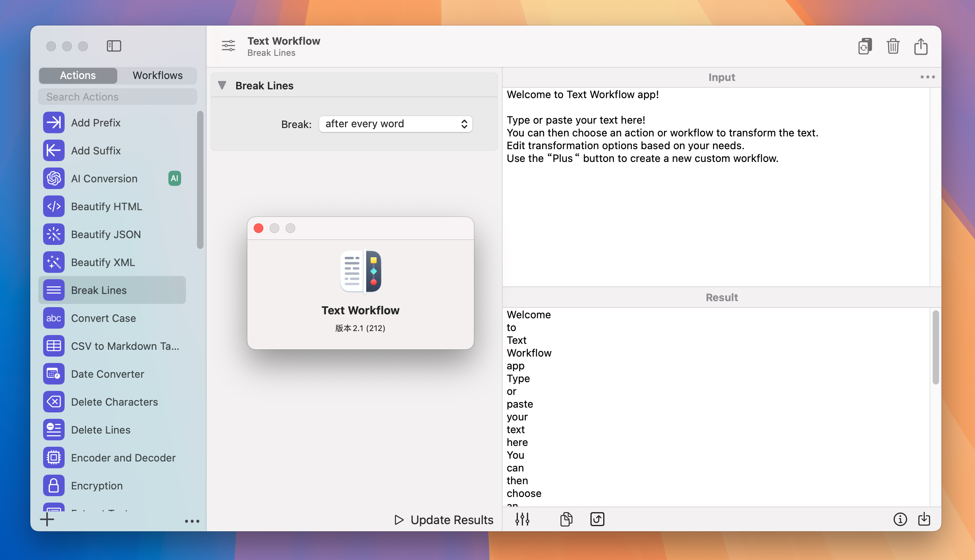Open the Break after every word dropdown
Screen dimensions: 975x560
395,123
